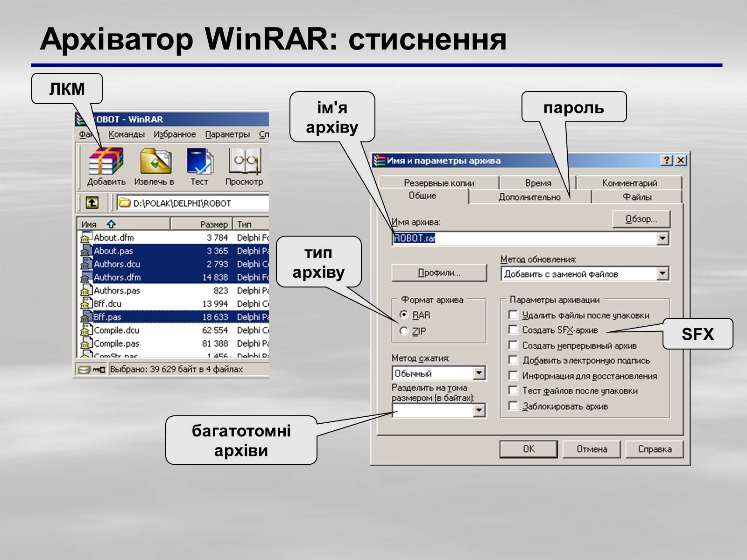747x560 pixels.
Task: Click size value 62 554
Action: coord(215,330)
